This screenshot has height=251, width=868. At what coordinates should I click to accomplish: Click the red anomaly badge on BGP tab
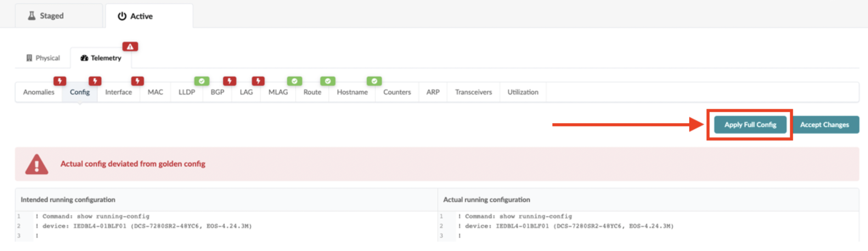(x=229, y=81)
